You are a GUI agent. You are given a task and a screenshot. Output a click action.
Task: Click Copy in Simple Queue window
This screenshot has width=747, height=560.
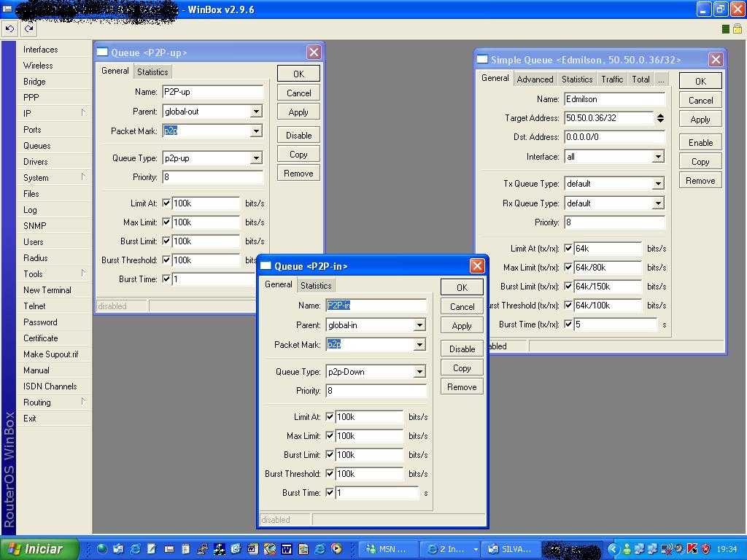pyautogui.click(x=700, y=161)
